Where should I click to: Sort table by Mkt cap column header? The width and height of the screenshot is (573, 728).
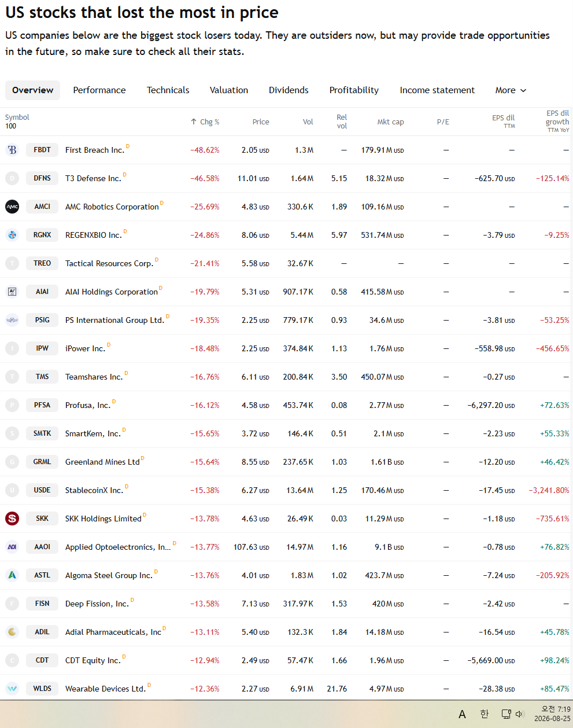[x=390, y=122]
